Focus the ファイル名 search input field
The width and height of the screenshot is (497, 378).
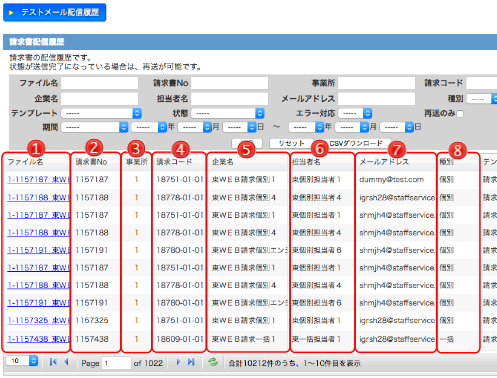[x=99, y=83]
